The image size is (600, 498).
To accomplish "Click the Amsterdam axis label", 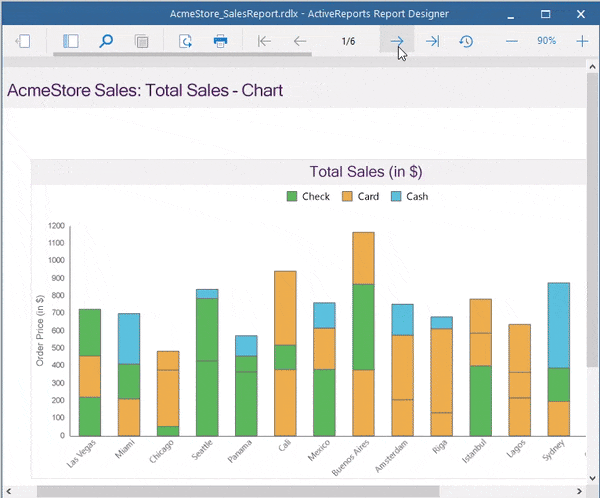I will (391, 456).
